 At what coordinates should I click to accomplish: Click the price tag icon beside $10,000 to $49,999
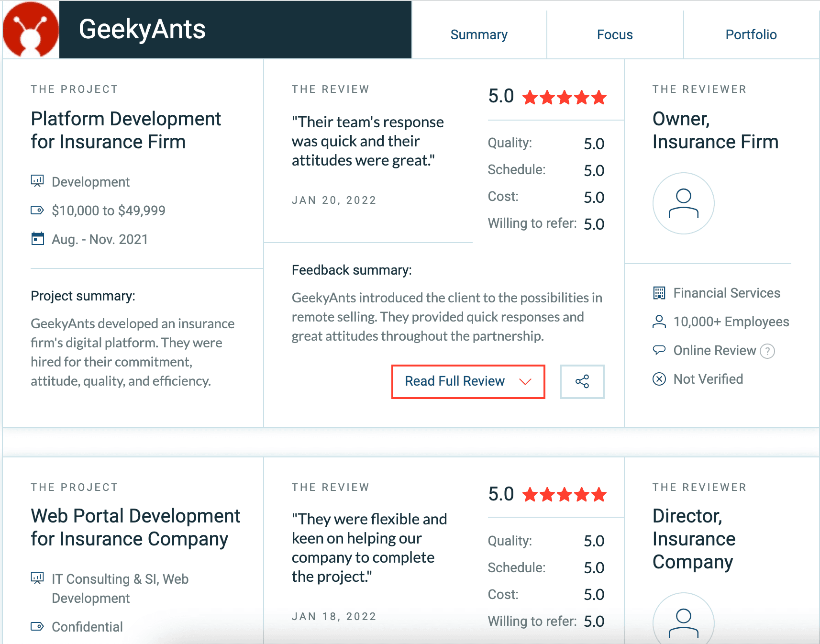[x=37, y=210]
